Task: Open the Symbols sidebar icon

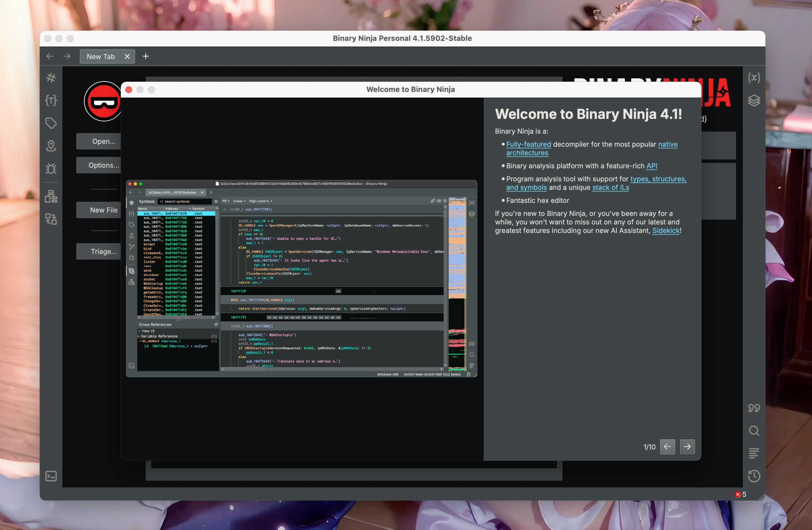Action: (x=51, y=78)
